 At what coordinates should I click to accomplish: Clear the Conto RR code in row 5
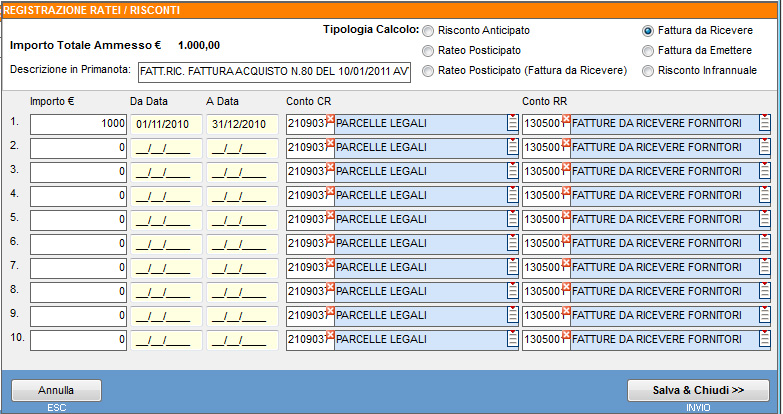pyautogui.click(x=566, y=215)
